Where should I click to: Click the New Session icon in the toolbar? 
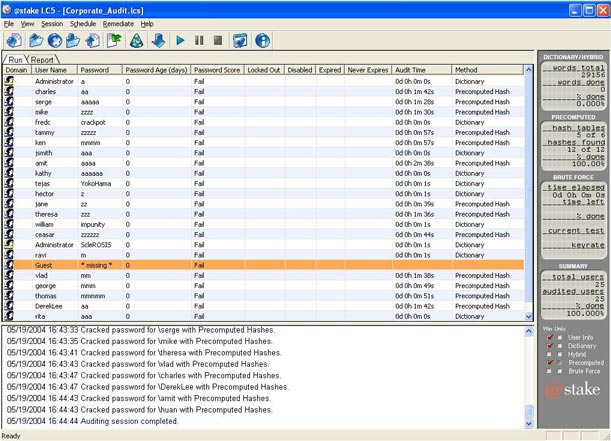15,41
